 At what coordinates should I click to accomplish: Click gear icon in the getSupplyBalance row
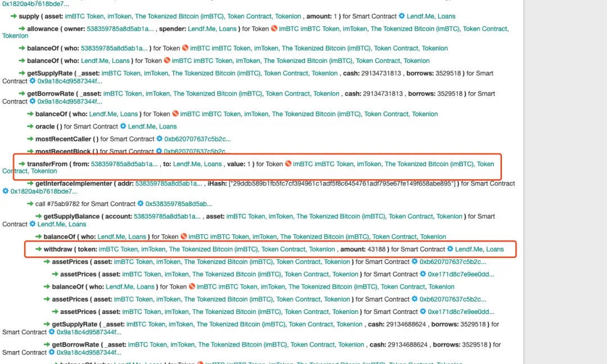33,224
